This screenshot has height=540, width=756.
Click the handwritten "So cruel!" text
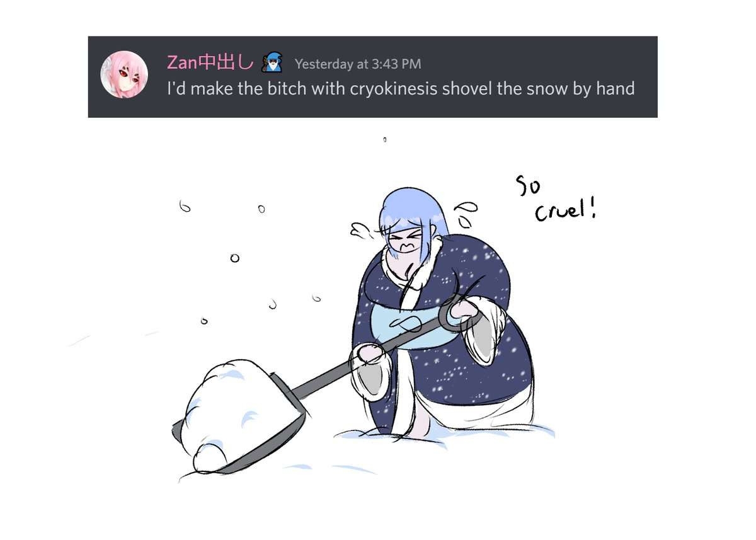556,198
